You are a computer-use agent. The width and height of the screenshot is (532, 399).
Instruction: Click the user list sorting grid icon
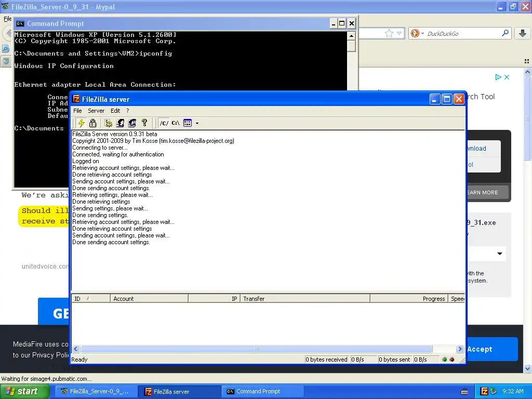188,123
